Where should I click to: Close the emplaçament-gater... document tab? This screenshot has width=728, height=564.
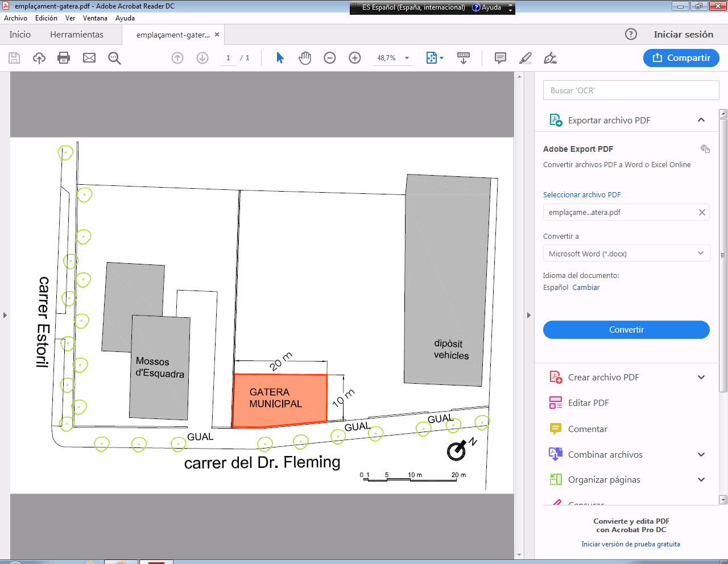tap(217, 35)
